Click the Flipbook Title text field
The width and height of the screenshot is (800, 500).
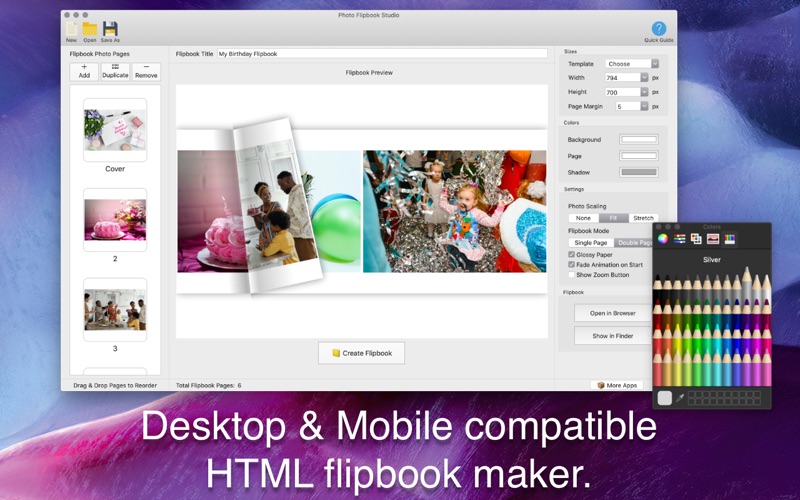pos(382,54)
